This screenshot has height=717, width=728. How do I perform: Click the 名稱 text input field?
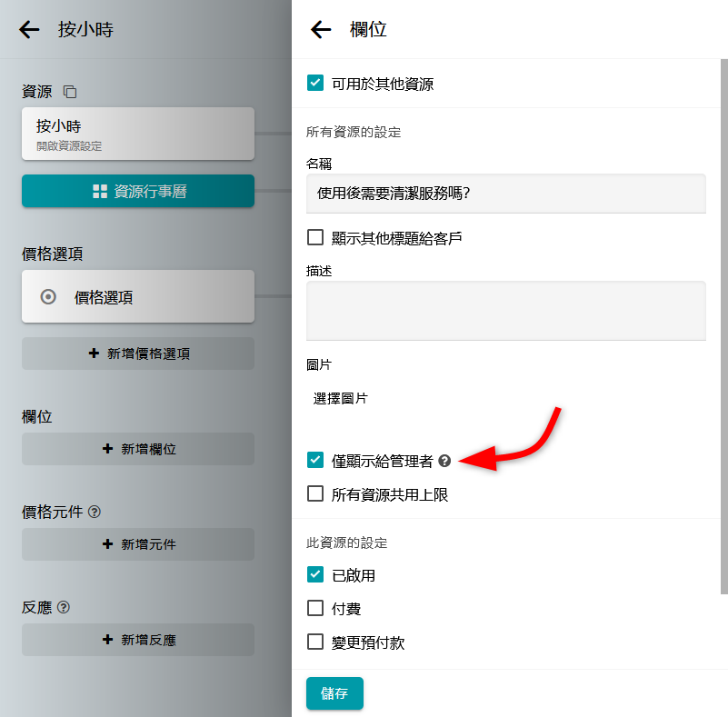505,193
